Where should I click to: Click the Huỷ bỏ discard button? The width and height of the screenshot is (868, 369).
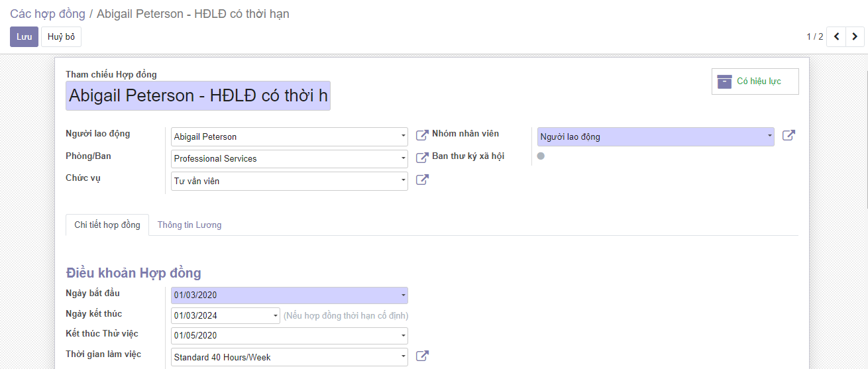point(61,37)
